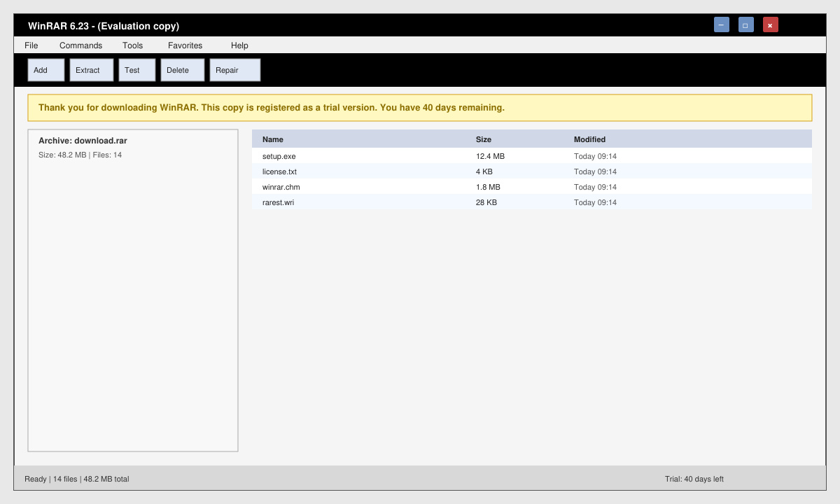The width and height of the screenshot is (840, 504).
Task: Click the Add toolbar button
Action: [x=46, y=70]
